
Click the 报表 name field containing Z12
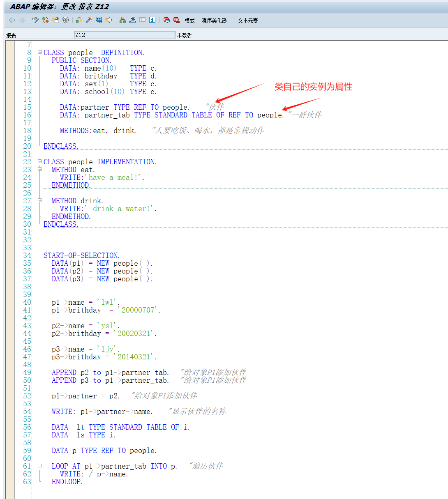pos(125,35)
